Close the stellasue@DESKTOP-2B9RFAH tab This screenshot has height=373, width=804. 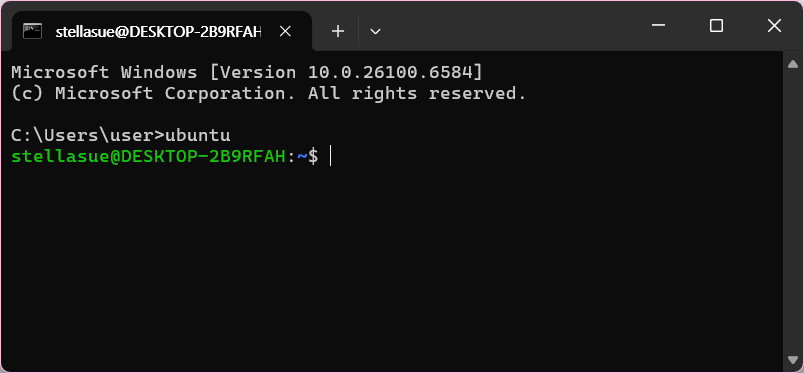pyautogui.click(x=285, y=32)
